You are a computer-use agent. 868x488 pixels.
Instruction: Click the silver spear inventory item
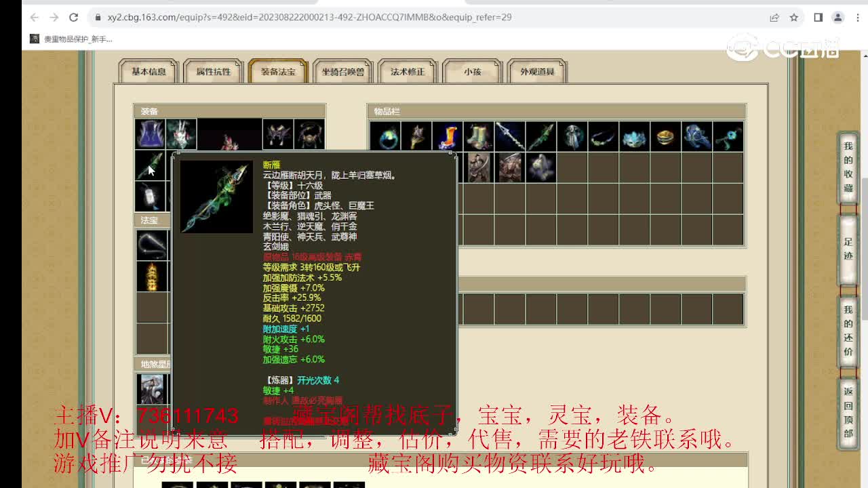click(510, 136)
